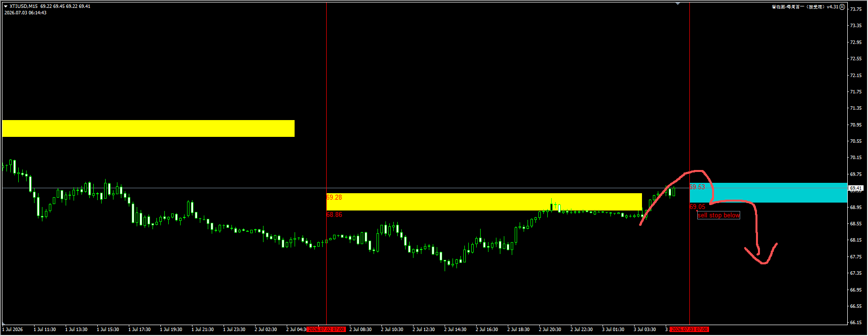Image resolution: width=868 pixels, height=336 pixels.
Task: Click the 66.15 value on the price scale
Action: tap(856, 323)
